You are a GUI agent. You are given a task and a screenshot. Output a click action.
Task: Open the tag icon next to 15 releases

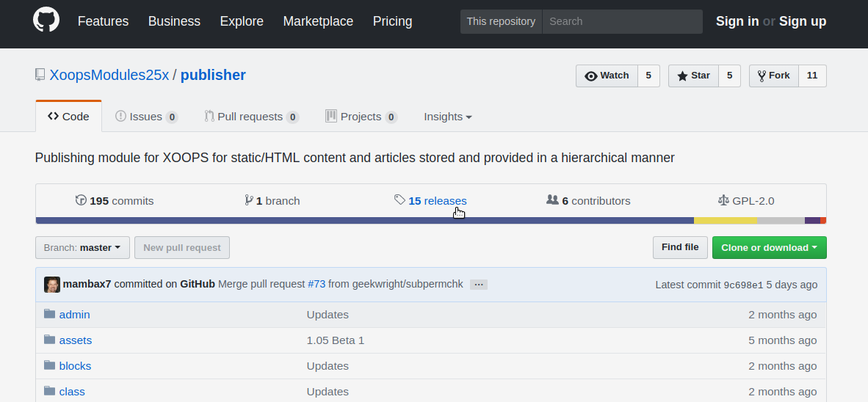(399, 200)
